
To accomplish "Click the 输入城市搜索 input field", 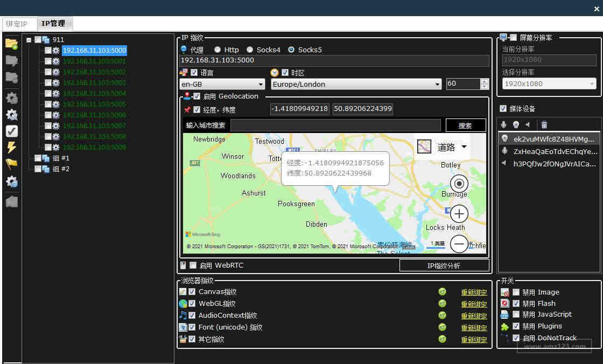I will click(335, 125).
